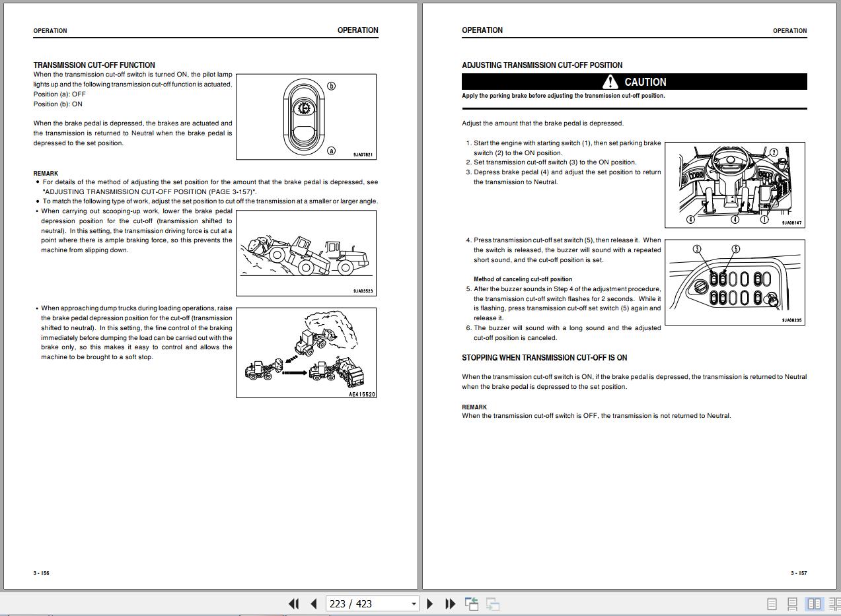
Task: Click the text 'Position (a): OFF'
Action: tap(59, 94)
